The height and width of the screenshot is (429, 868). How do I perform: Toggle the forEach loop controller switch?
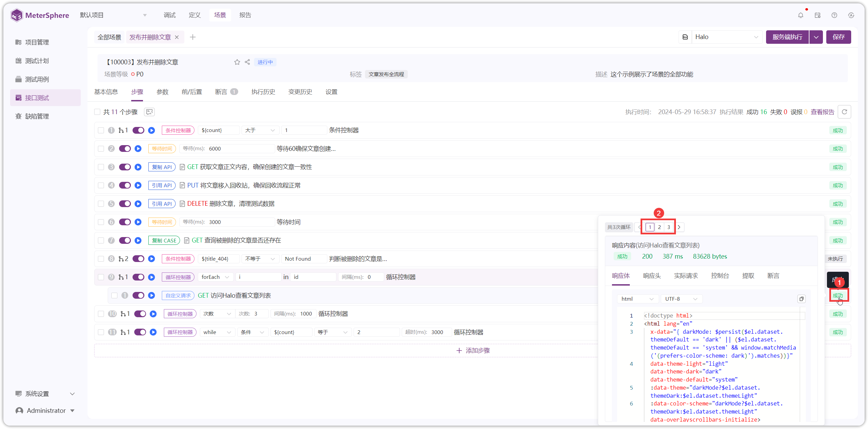point(138,277)
